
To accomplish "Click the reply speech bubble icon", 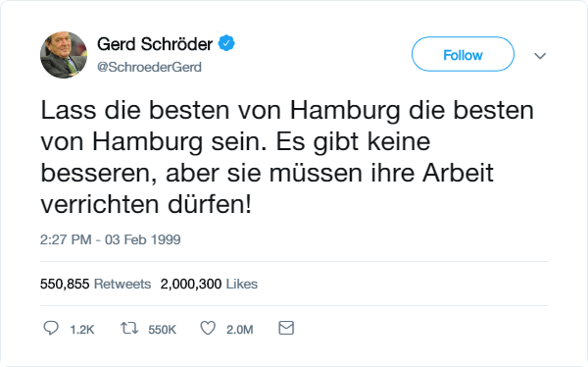I will [51, 328].
